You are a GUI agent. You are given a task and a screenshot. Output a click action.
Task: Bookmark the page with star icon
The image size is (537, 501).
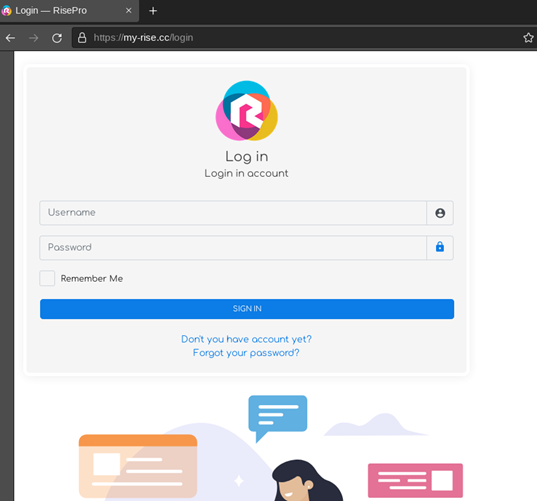[x=528, y=38]
